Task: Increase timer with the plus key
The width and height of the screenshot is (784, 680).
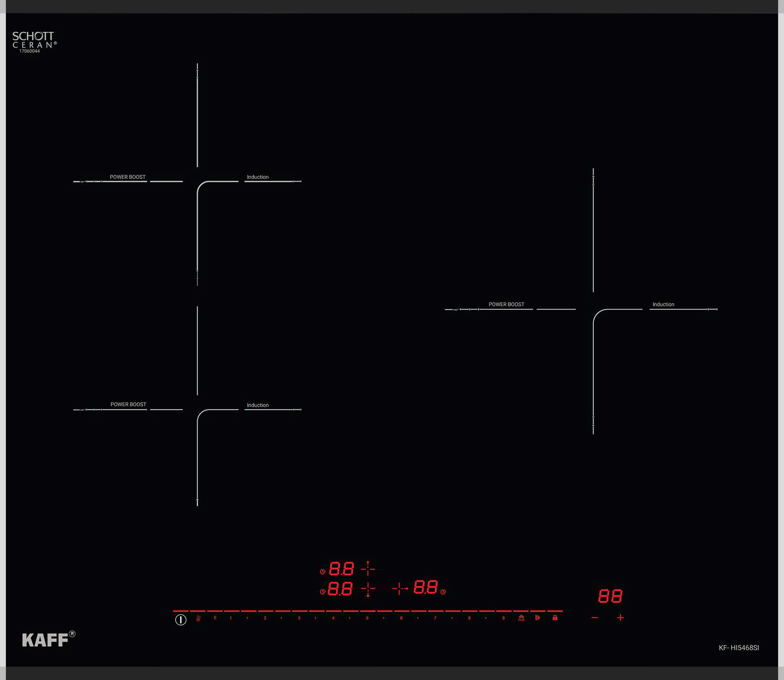Action: tap(620, 618)
